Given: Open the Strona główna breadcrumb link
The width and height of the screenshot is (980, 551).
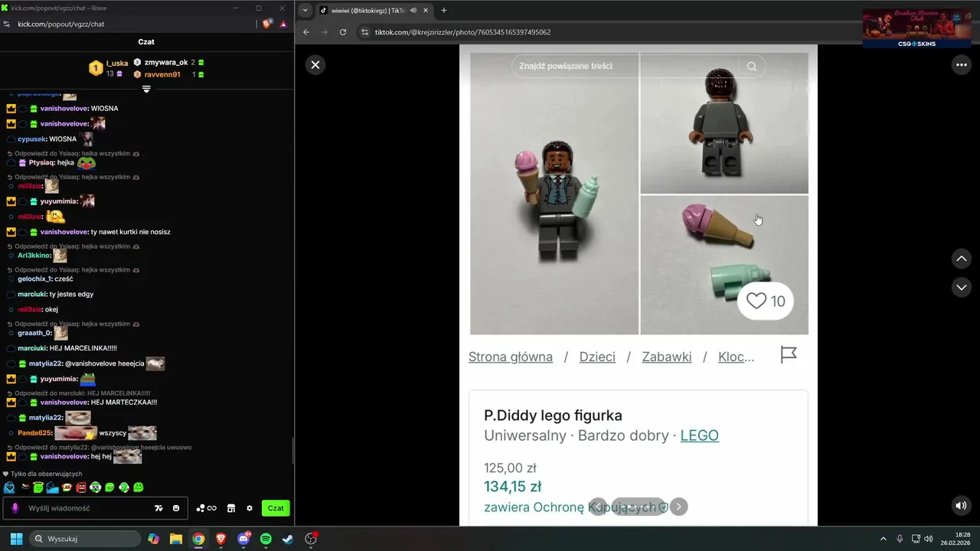Looking at the screenshot, I should [x=511, y=357].
